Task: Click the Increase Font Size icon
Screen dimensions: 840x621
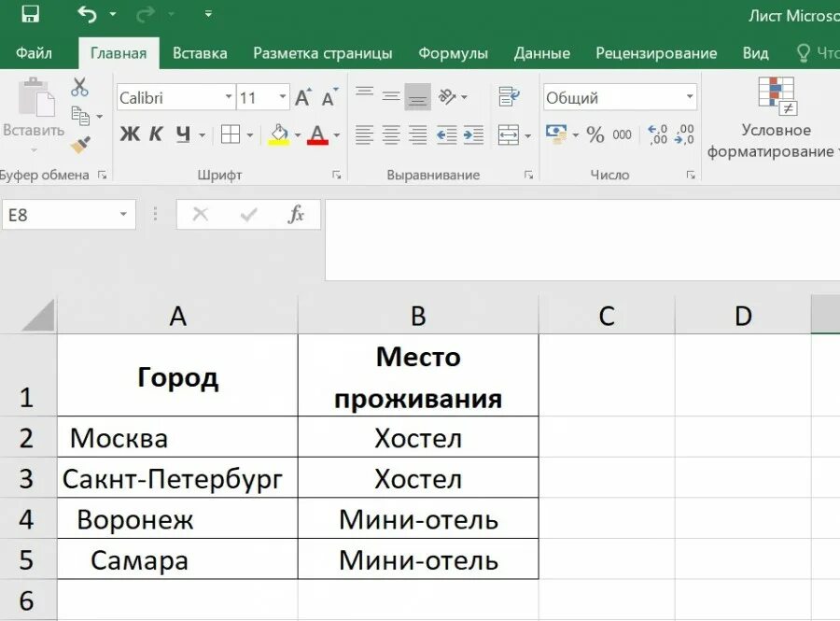Action: coord(303,97)
